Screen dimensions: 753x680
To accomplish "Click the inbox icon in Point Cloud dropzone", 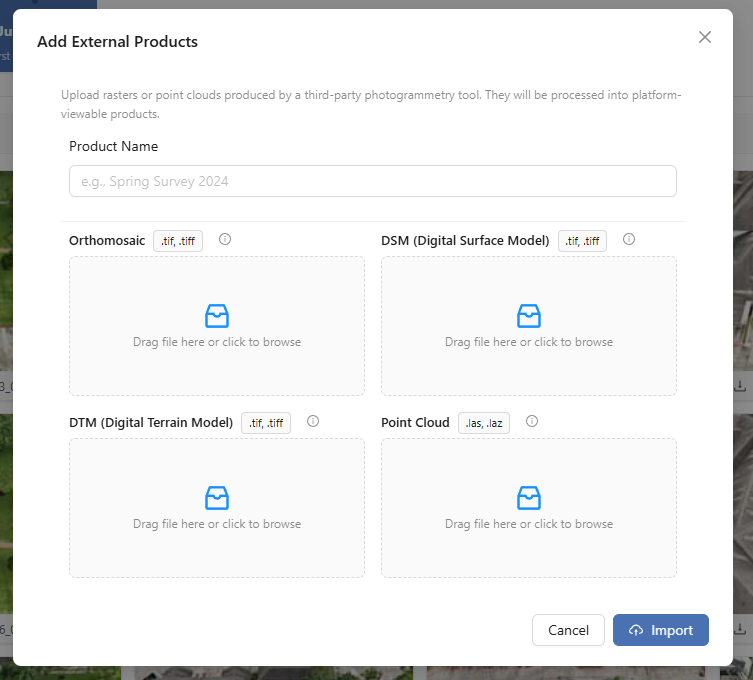I will tap(529, 498).
